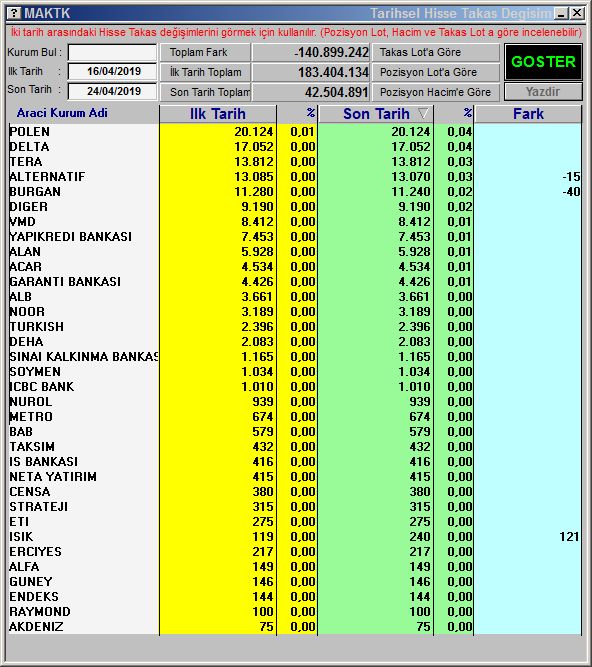Select Pozisyon Hacim'e Göre option

[x=435, y=92]
